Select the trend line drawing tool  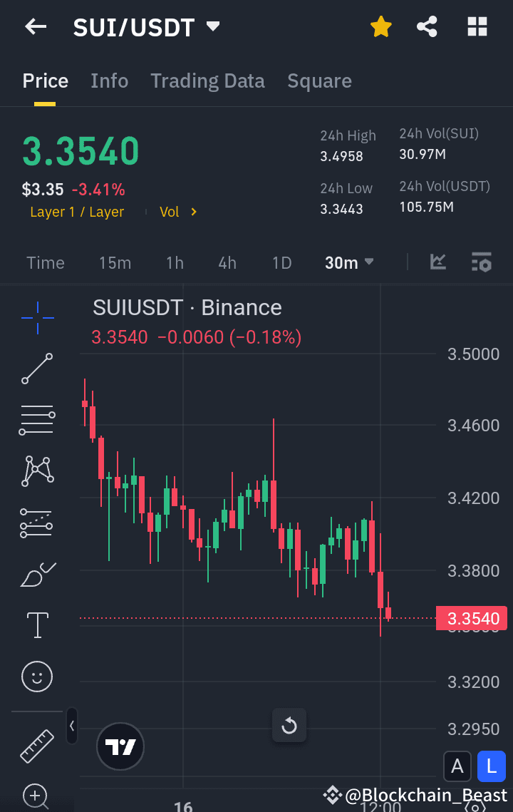click(36, 369)
